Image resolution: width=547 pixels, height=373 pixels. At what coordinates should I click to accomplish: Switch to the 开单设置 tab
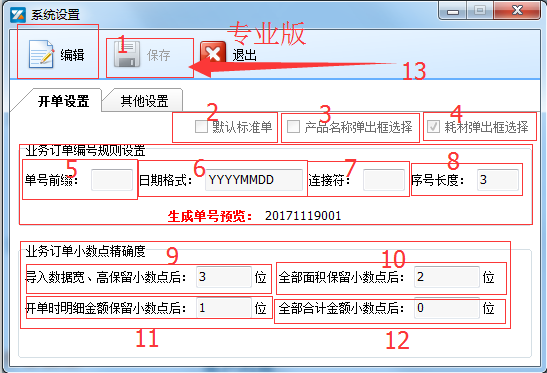(x=63, y=101)
